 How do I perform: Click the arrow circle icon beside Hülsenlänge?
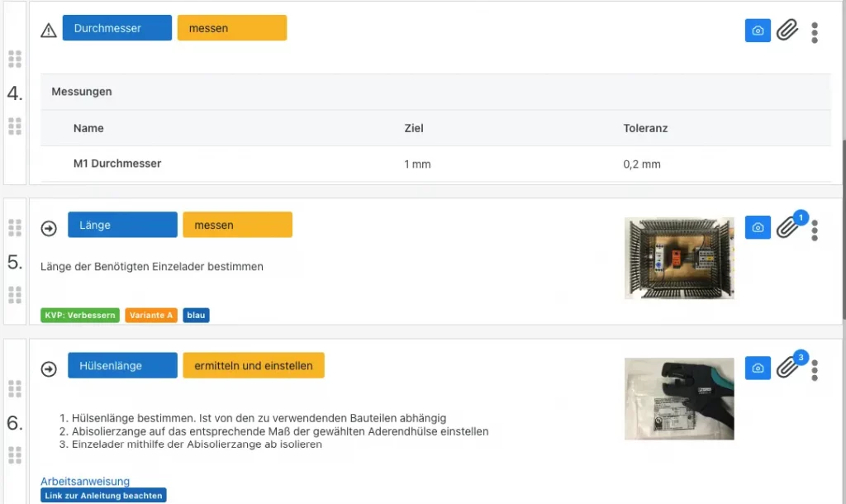pyautogui.click(x=49, y=368)
